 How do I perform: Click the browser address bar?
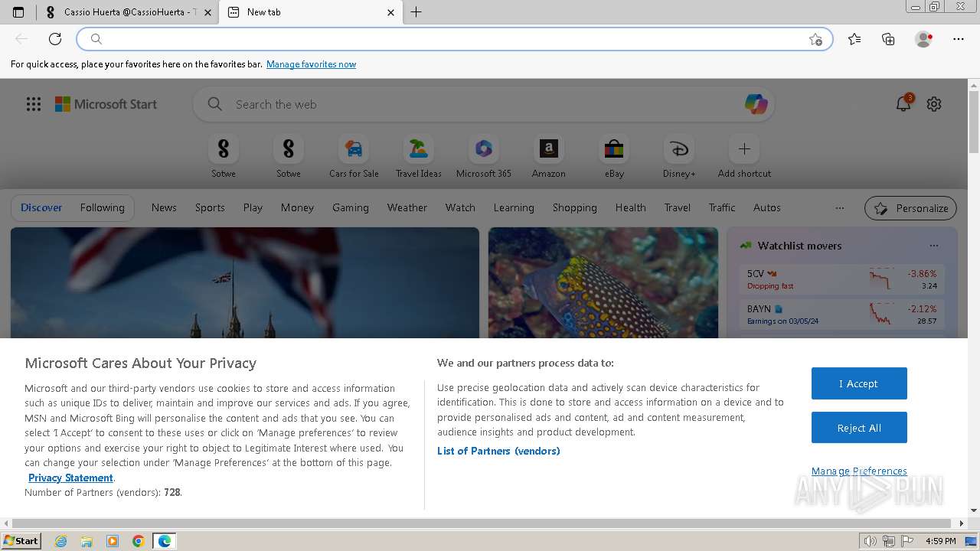(455, 39)
